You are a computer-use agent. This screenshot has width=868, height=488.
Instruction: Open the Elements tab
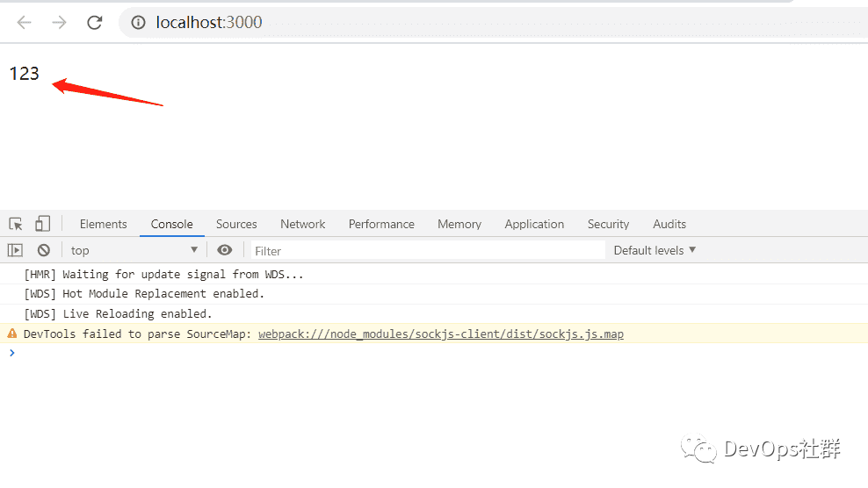pyautogui.click(x=103, y=224)
